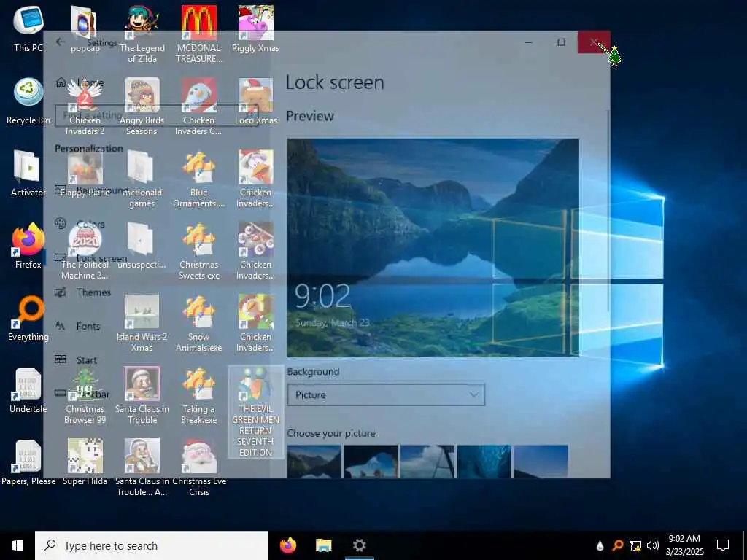Select the Activator desktop icon
Screen dimensions: 747x560
tap(28, 174)
